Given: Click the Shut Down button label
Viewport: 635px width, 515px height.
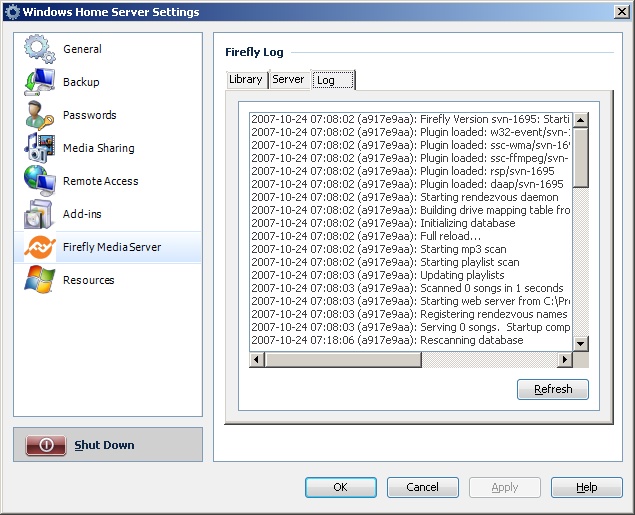Looking at the screenshot, I should pyautogui.click(x=104, y=445).
